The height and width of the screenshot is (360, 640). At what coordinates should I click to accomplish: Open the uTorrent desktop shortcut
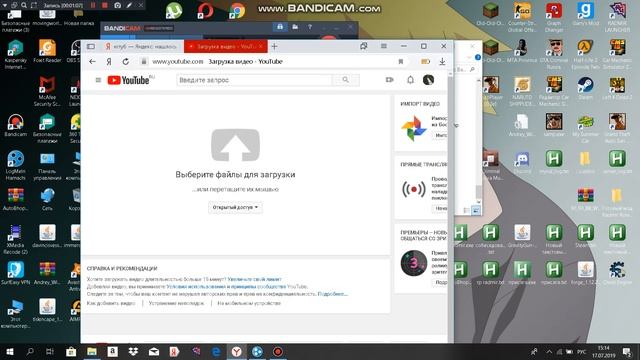[174, 11]
